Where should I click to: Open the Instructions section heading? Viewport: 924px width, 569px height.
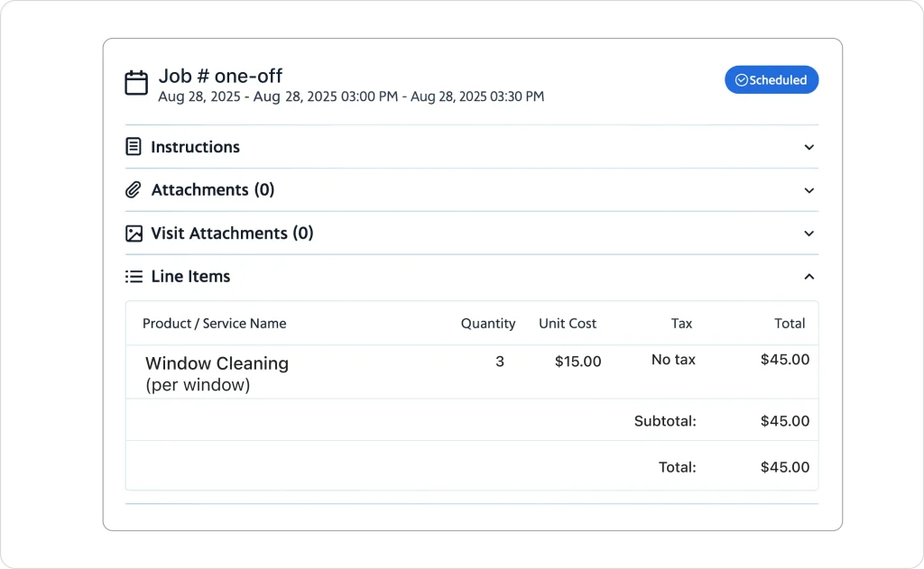195,147
